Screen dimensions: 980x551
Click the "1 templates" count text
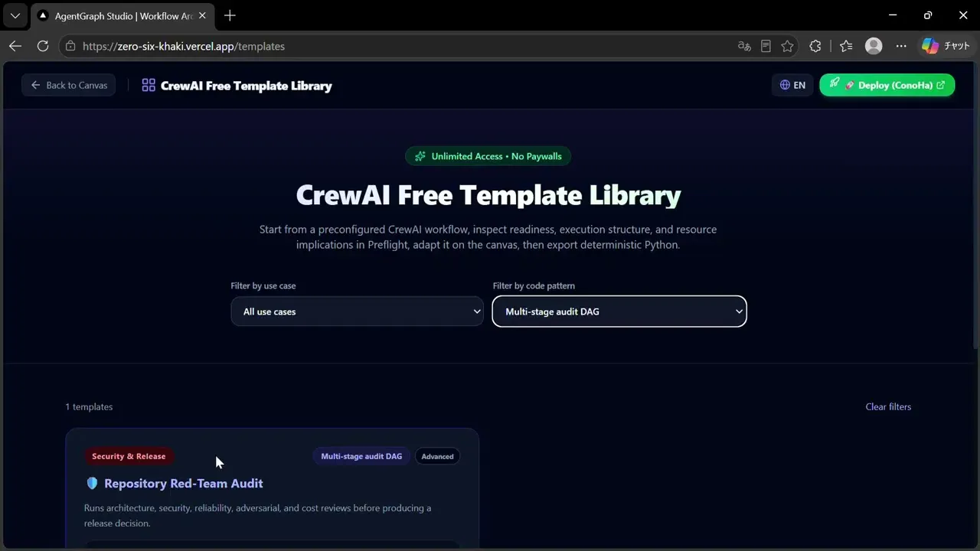pos(89,406)
